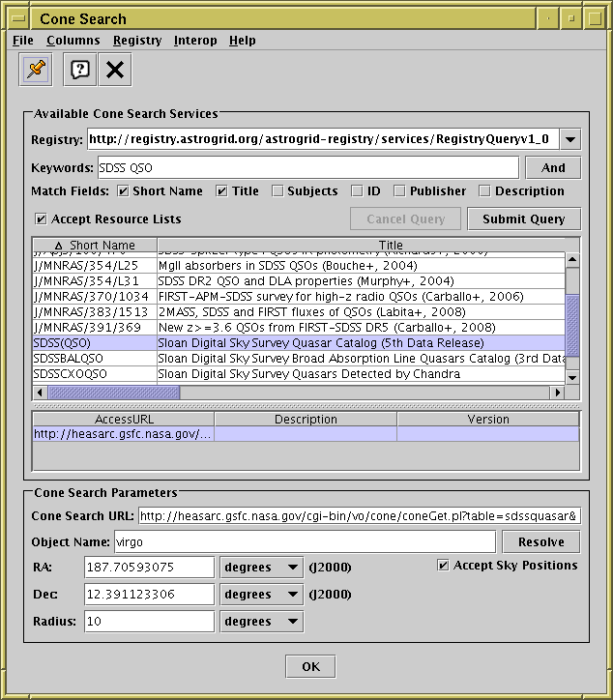613x700 pixels.
Task: Click the AccessURL column header
Action: click(x=124, y=420)
